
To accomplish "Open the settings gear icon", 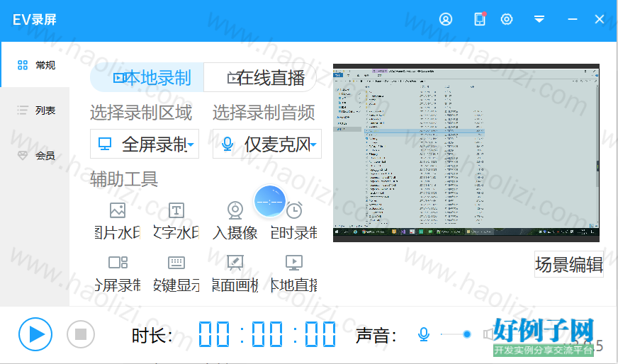I will coord(507,19).
